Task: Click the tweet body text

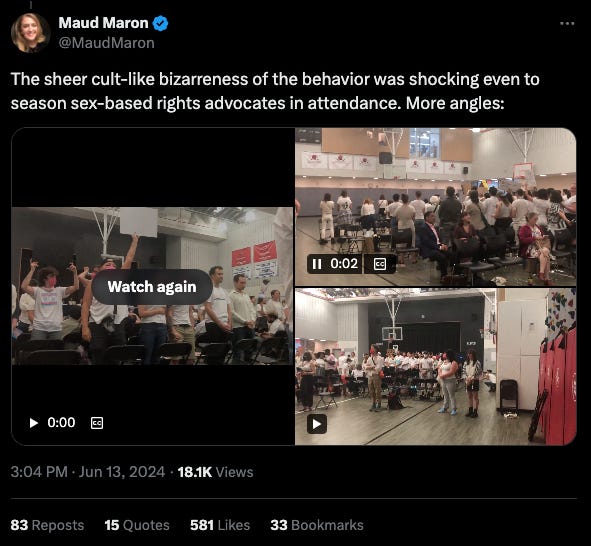Action: (275, 91)
